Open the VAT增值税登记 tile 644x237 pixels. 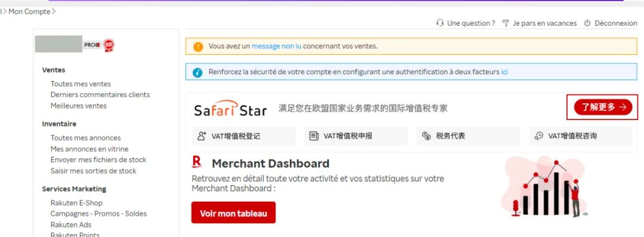click(244, 136)
